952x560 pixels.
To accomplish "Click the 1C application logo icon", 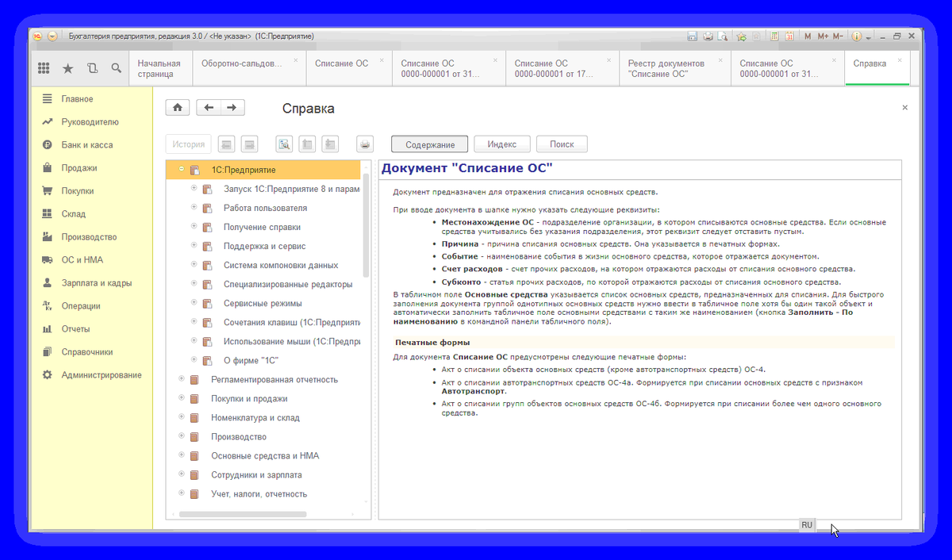I will tap(37, 36).
